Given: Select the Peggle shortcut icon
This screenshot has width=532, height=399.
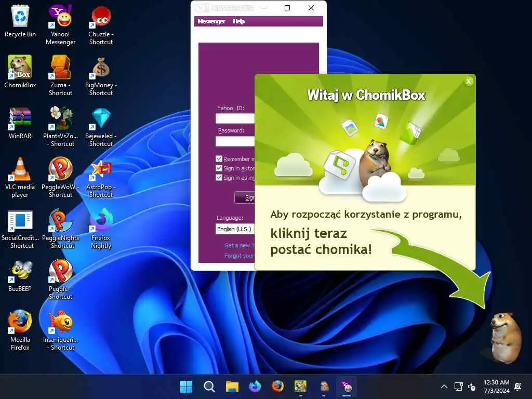Looking at the screenshot, I should [x=60, y=279].
